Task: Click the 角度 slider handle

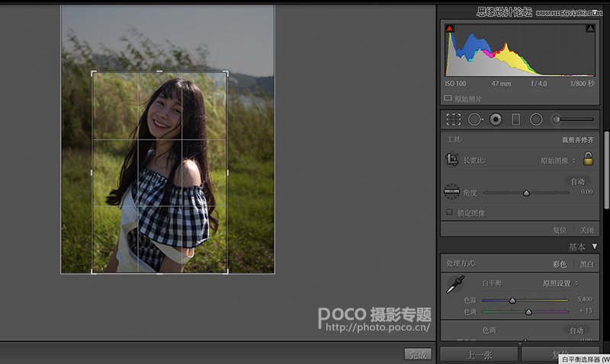Action: pyautogui.click(x=526, y=193)
